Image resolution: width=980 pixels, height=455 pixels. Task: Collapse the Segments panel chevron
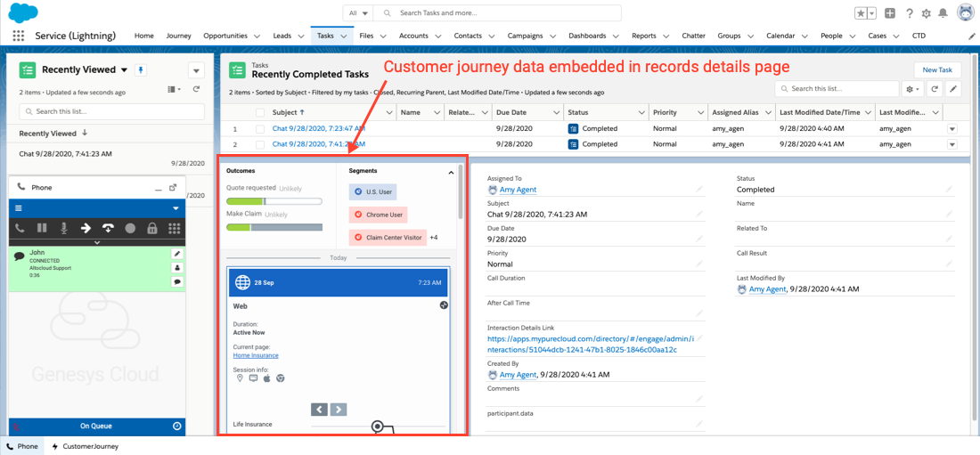tap(452, 171)
